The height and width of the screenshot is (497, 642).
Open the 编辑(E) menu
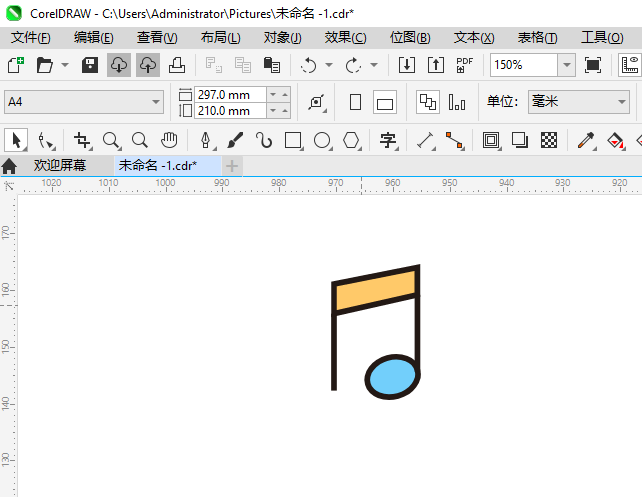coord(94,38)
